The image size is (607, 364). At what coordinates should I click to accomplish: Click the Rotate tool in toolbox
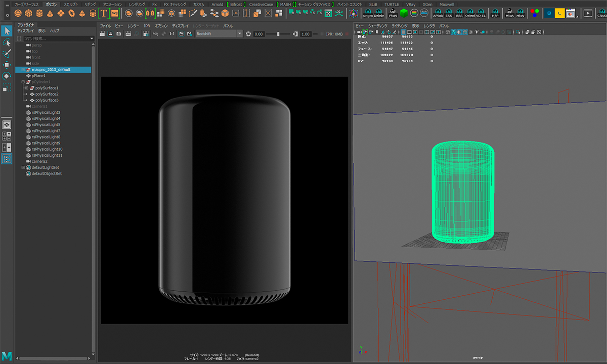pos(7,76)
